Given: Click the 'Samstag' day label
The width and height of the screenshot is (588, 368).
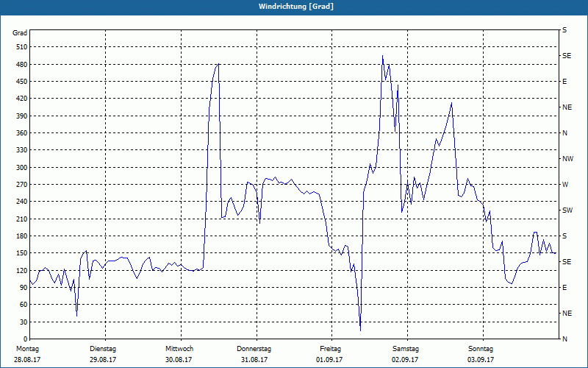Looking at the screenshot, I should tap(406, 349).
